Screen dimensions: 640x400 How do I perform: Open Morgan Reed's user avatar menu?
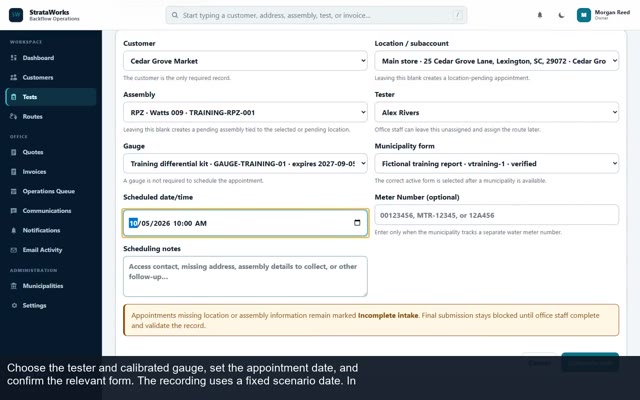pos(584,15)
